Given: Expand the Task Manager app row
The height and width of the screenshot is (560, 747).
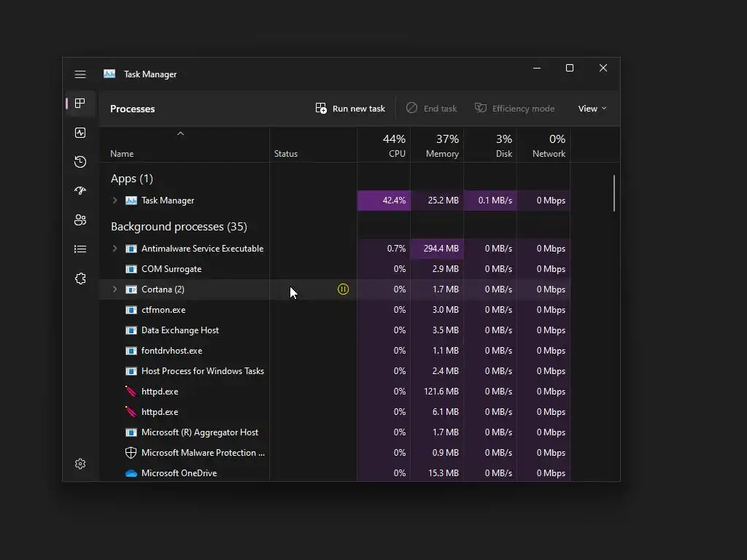Looking at the screenshot, I should 115,201.
